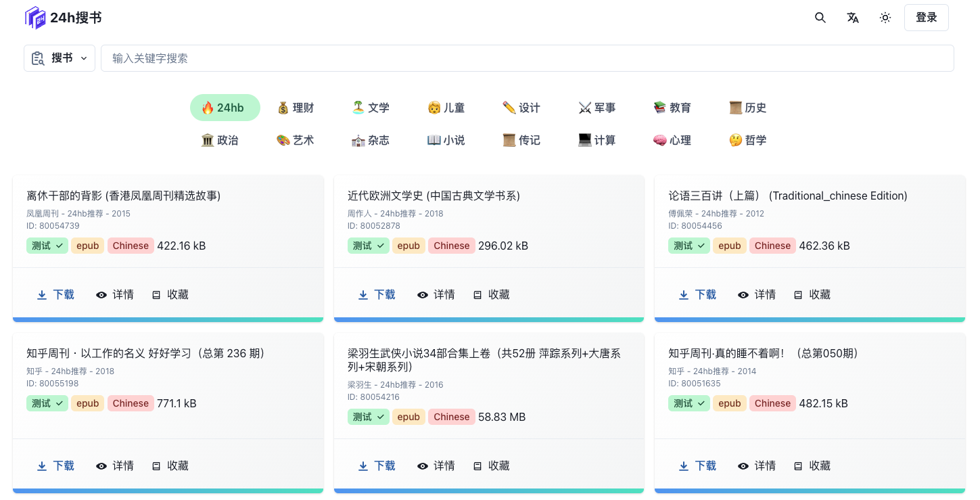Screen dimensions: 980x500
Task: Select the 军事 category
Action: click(x=597, y=108)
